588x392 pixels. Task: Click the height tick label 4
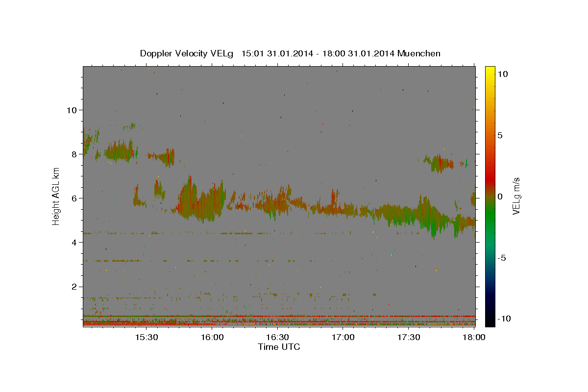(73, 242)
